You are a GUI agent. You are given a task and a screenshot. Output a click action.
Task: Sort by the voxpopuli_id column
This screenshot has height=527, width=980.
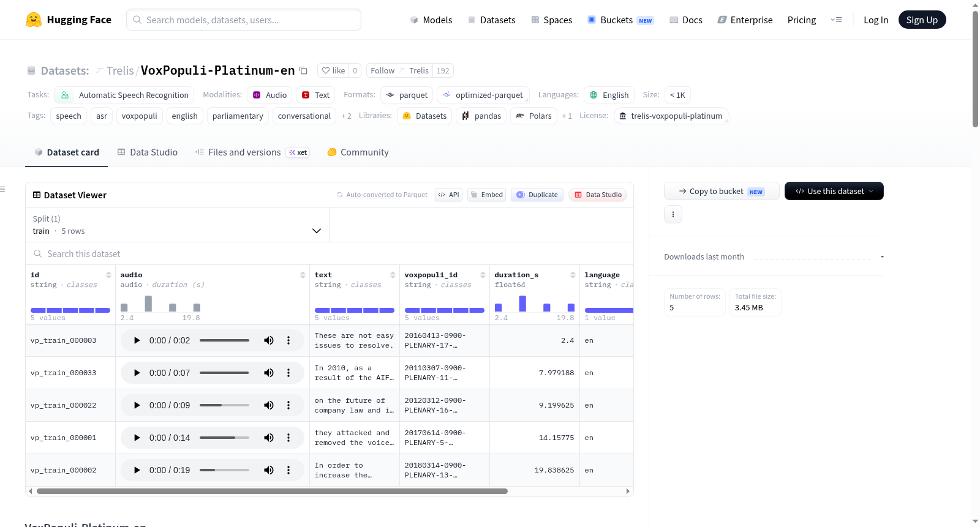(483, 275)
